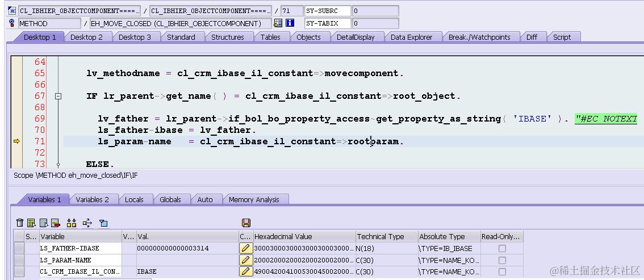
Task: Click the EH_MOVE_CLOSED method name field
Action: [x=181, y=23]
